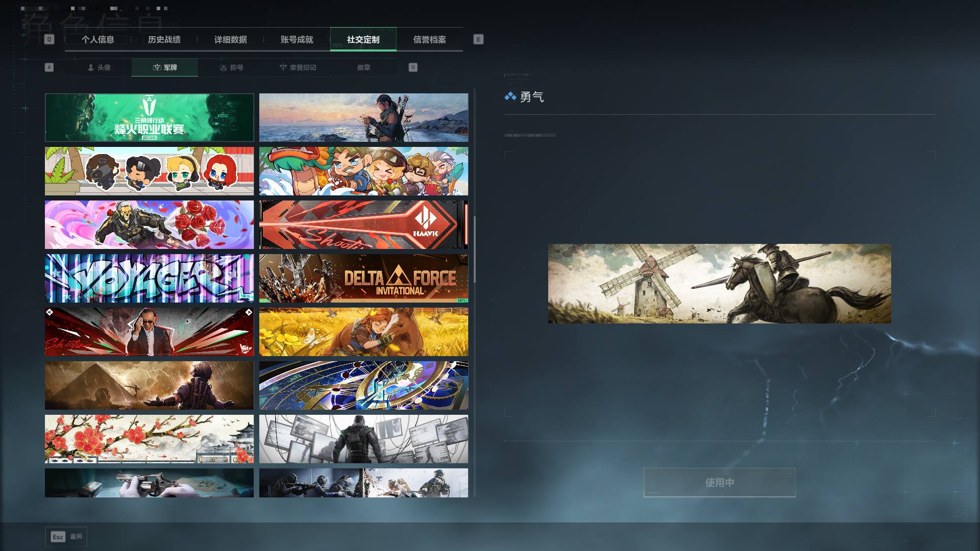Select the squad firefight dog tag
Viewport: 980px width, 551px height.
pos(363,483)
